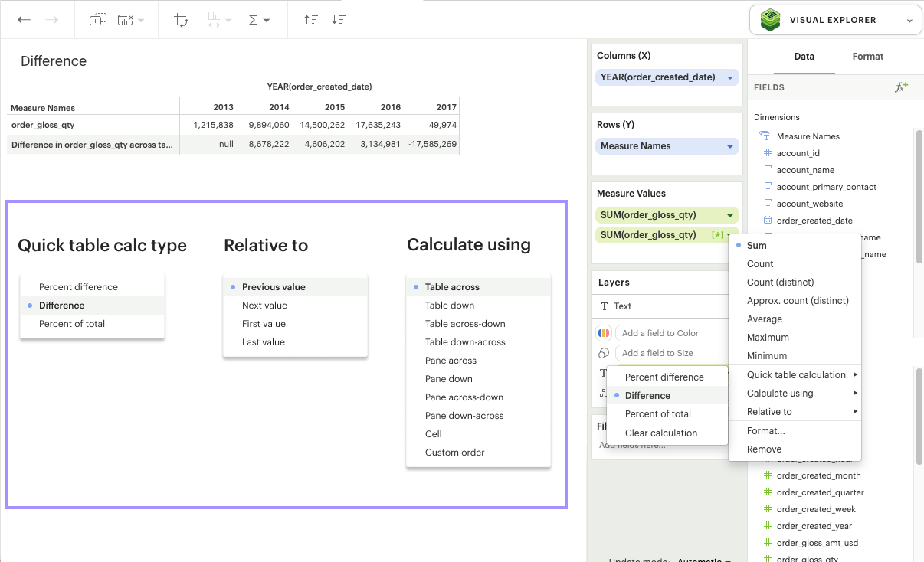Select Maximum in the aggregation list
This screenshot has height=562, width=924.
(767, 338)
